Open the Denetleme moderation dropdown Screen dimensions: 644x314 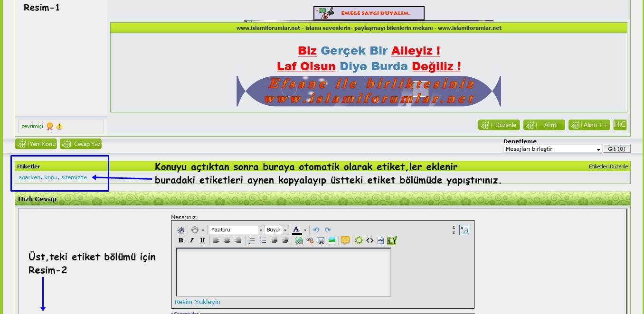[x=553, y=149]
